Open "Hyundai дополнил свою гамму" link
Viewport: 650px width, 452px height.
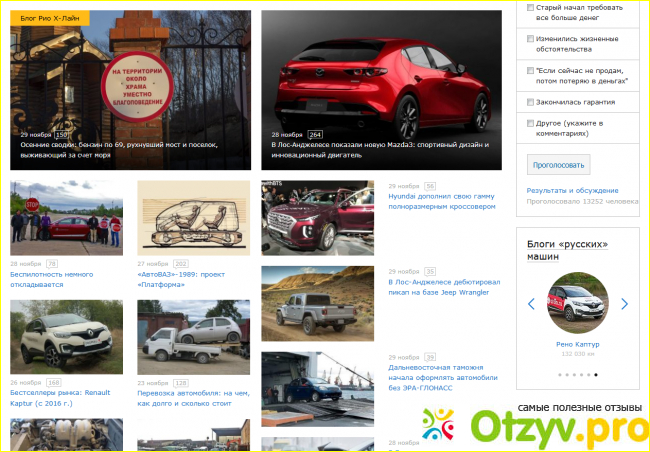[x=442, y=202]
